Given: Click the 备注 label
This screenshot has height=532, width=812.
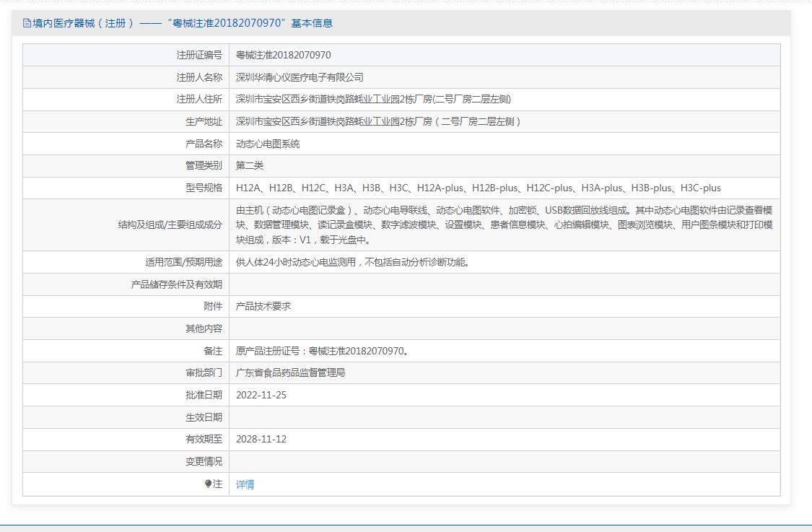Looking at the screenshot, I should tap(213, 351).
